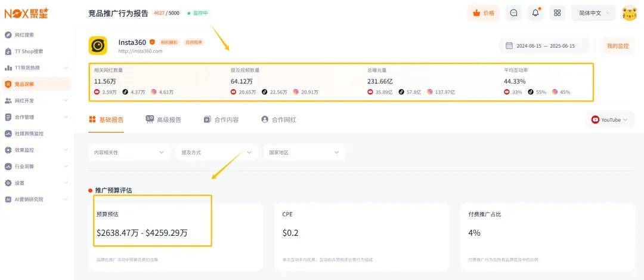Open the YouTube platform selector
644x280 pixels.
point(609,120)
